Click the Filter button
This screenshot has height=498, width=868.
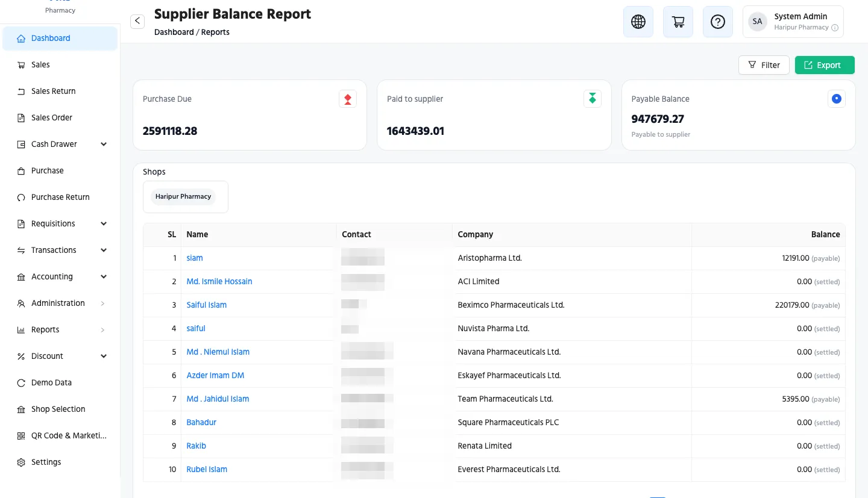click(x=764, y=65)
